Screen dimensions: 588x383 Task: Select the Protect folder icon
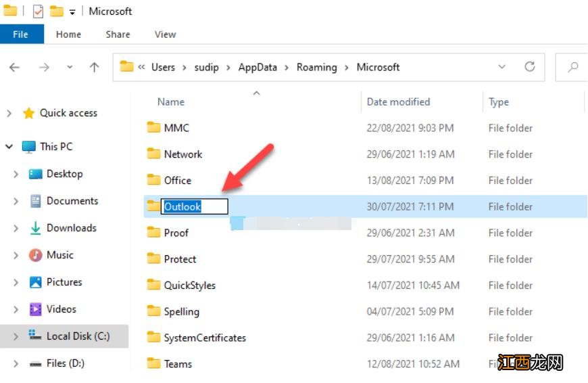(x=153, y=258)
